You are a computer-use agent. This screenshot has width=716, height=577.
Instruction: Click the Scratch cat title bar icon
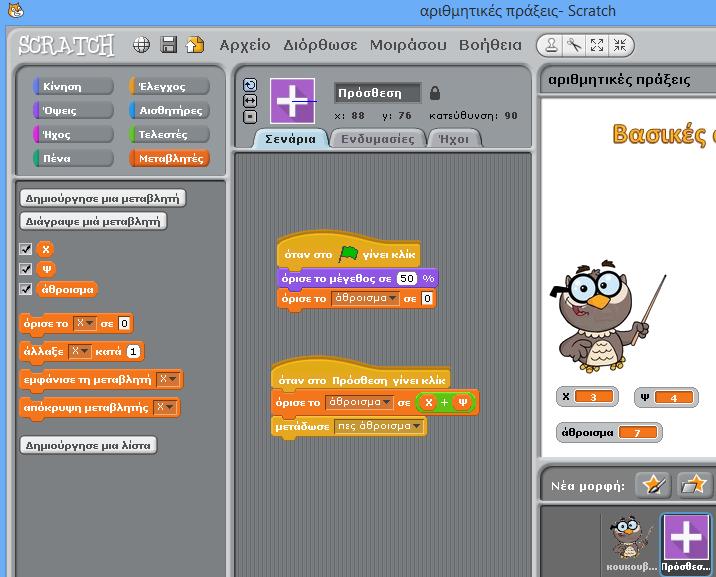16,10
